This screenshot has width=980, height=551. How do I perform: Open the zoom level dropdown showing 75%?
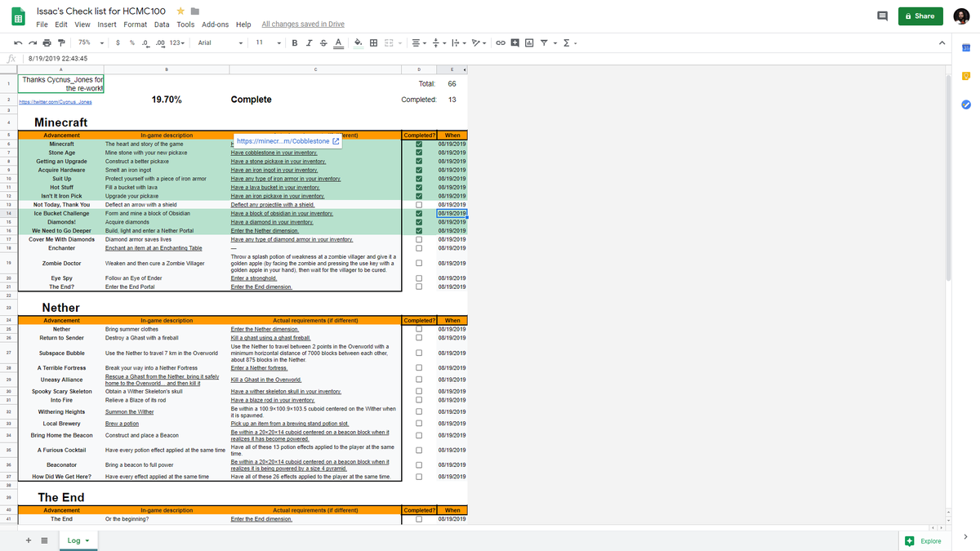(x=91, y=42)
